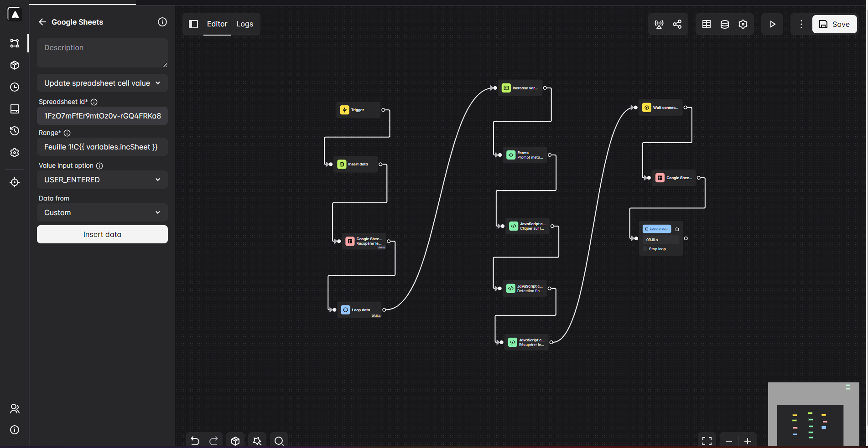Open the USER_ENTERED value input option dropdown
Viewport: 868px width, 448px height.
click(x=102, y=180)
